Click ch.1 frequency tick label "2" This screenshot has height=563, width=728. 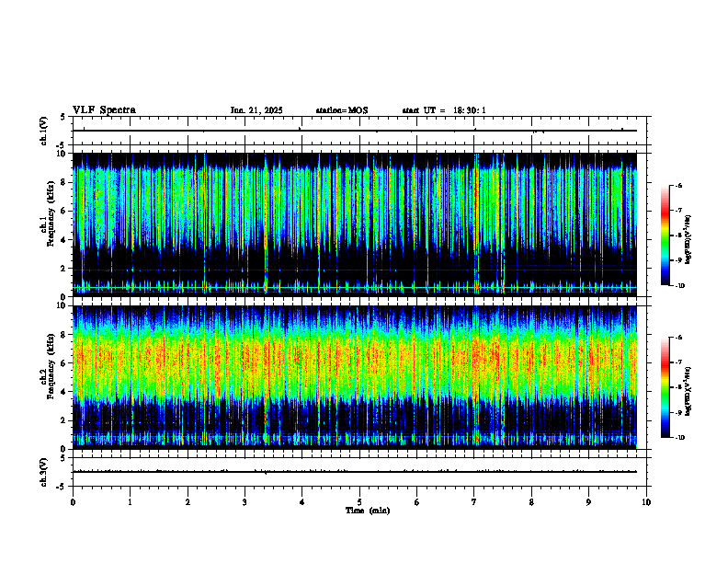pos(64,269)
